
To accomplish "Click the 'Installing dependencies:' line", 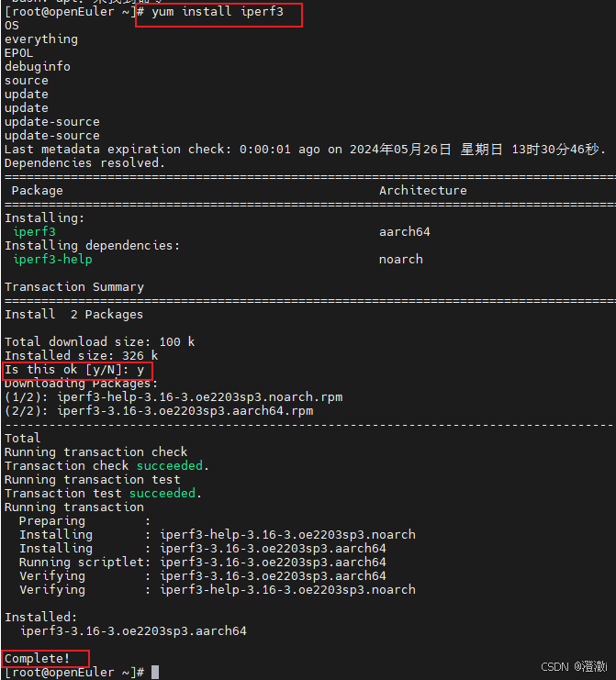I will click(92, 246).
